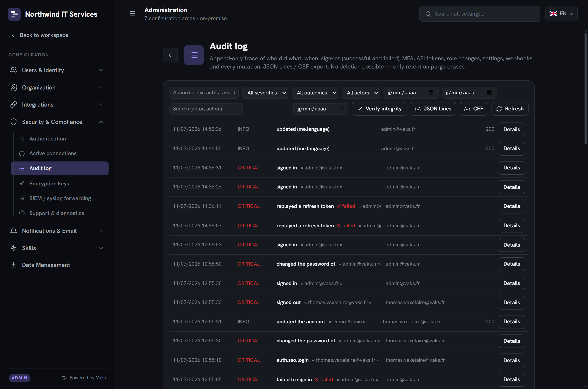Click the Security & Compliance shield icon
The width and height of the screenshot is (588, 389).
click(13, 122)
